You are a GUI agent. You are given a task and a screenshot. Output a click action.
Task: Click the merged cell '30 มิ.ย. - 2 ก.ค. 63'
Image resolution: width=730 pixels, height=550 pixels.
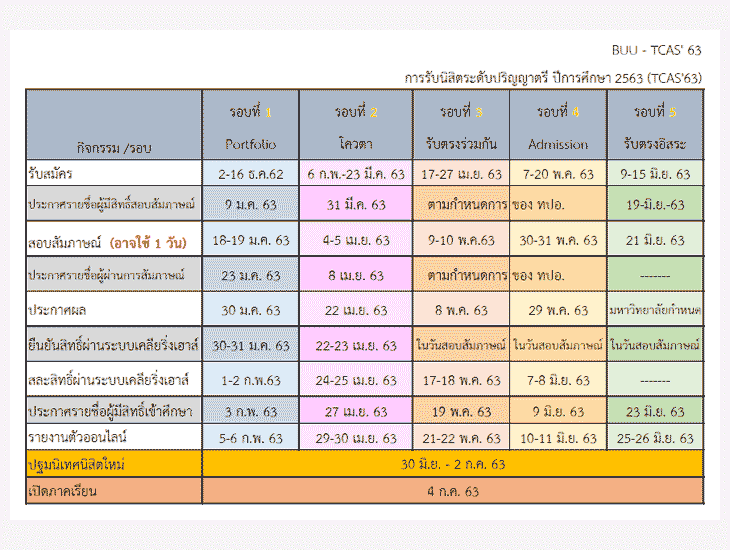tap(453, 464)
